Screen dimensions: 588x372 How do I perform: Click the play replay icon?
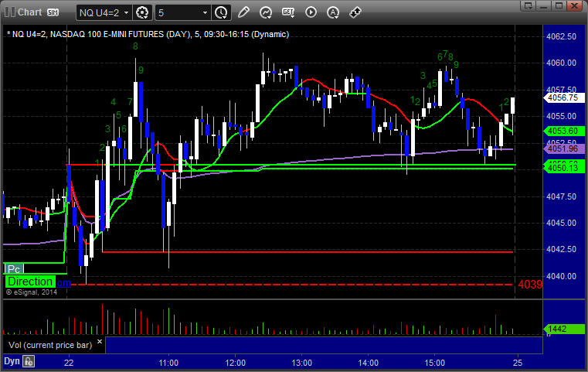point(311,12)
